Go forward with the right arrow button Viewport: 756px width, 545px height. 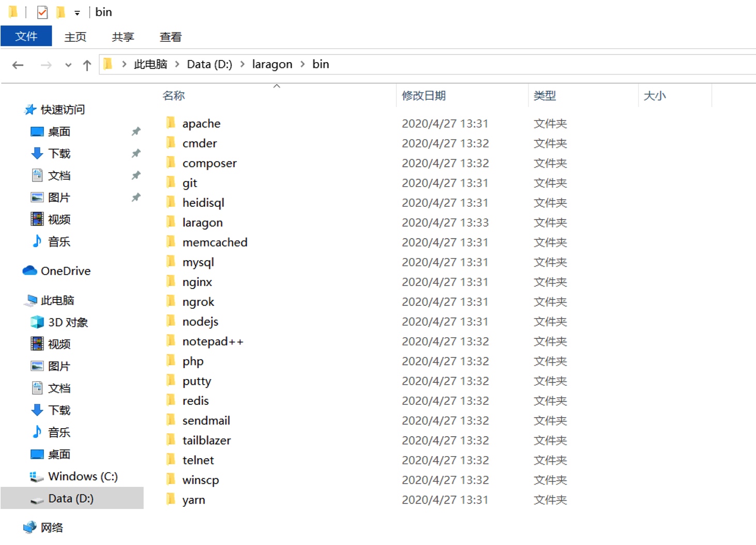pyautogui.click(x=46, y=65)
